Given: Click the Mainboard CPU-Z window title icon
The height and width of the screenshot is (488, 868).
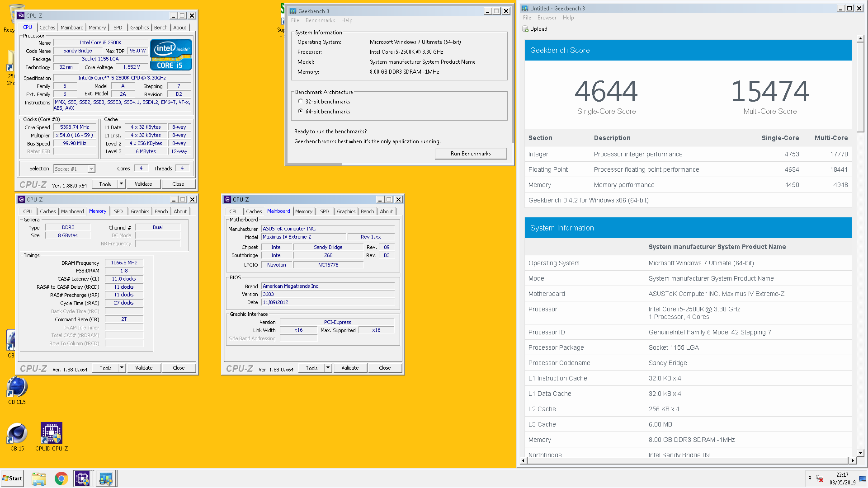Looking at the screenshot, I should [x=227, y=199].
